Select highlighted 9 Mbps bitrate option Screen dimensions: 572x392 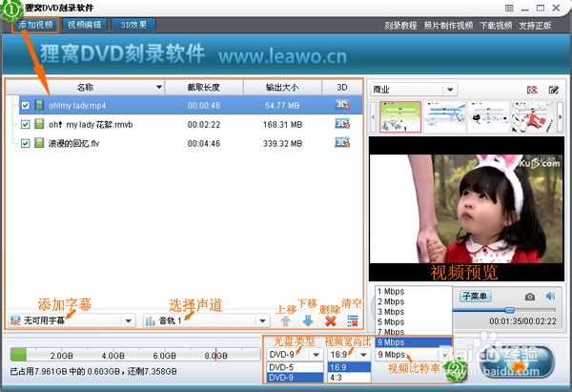pyautogui.click(x=414, y=342)
